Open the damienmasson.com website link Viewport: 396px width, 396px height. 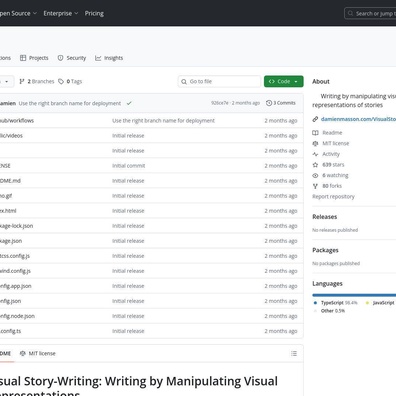(x=358, y=119)
